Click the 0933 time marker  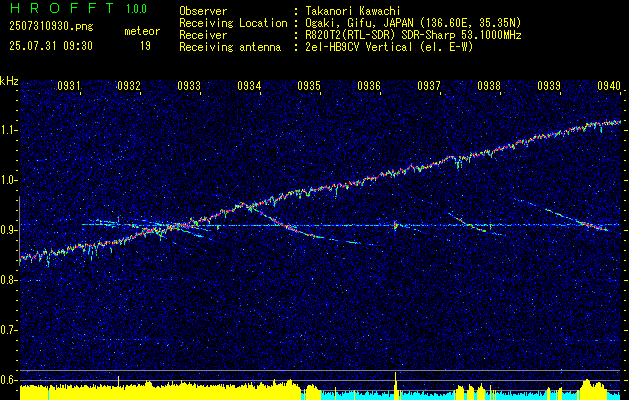(189, 85)
